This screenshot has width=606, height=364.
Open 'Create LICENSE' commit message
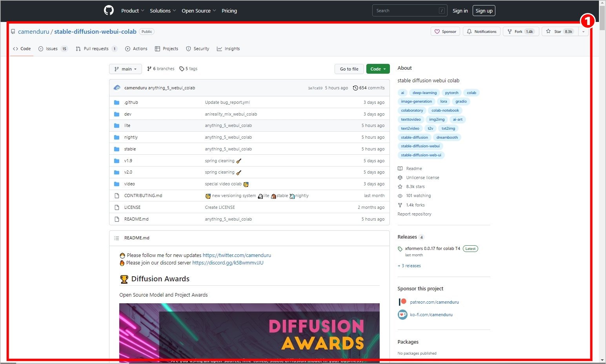[x=220, y=207]
